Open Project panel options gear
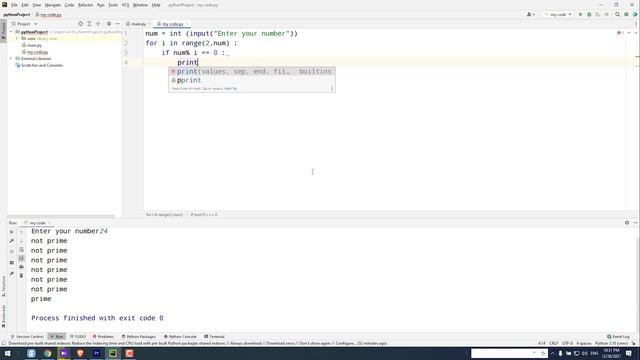 pos(109,24)
